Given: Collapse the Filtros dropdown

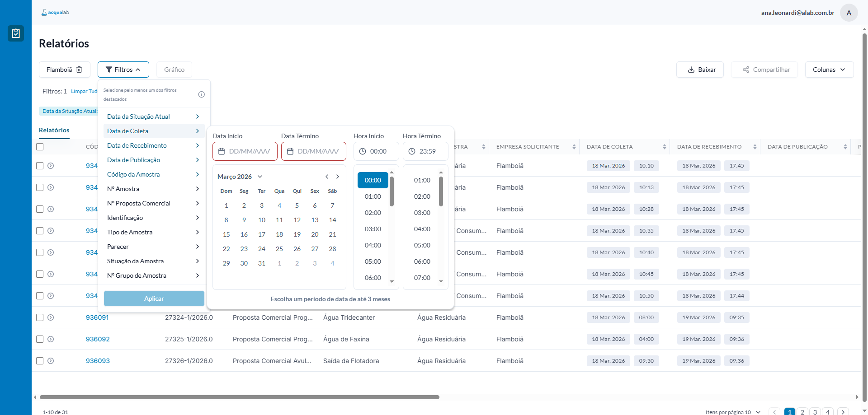Looking at the screenshot, I should pyautogui.click(x=123, y=70).
